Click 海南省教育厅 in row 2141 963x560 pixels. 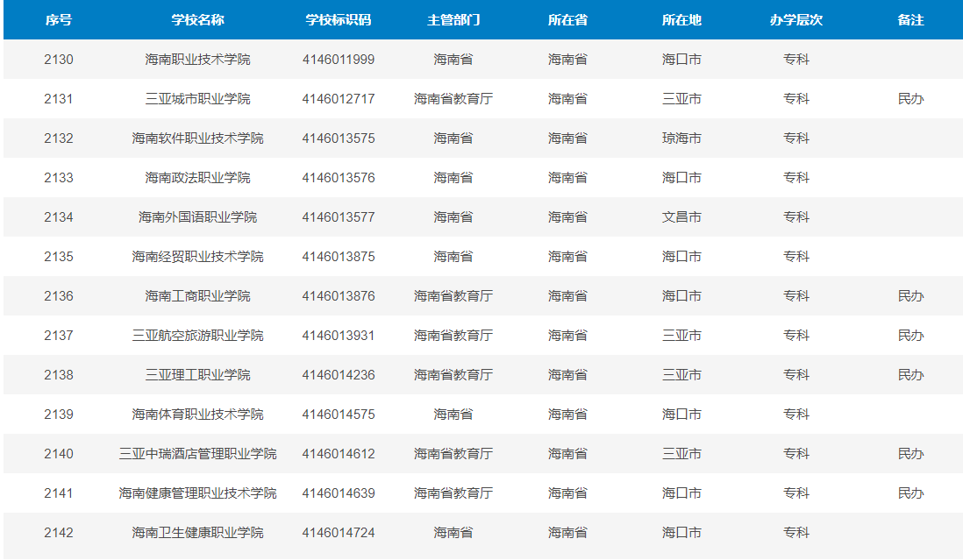453,493
